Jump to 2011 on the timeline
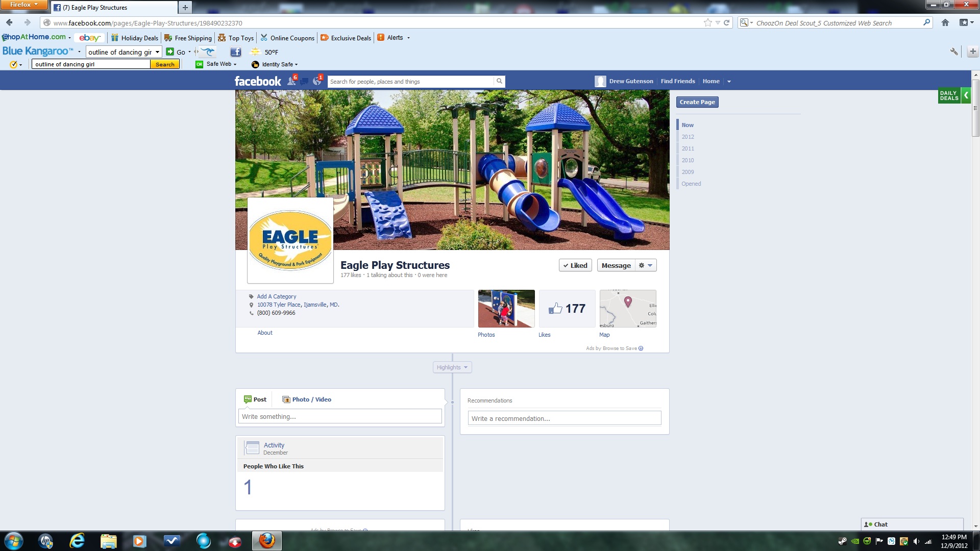Viewport: 980px width, 551px height. pos(688,148)
